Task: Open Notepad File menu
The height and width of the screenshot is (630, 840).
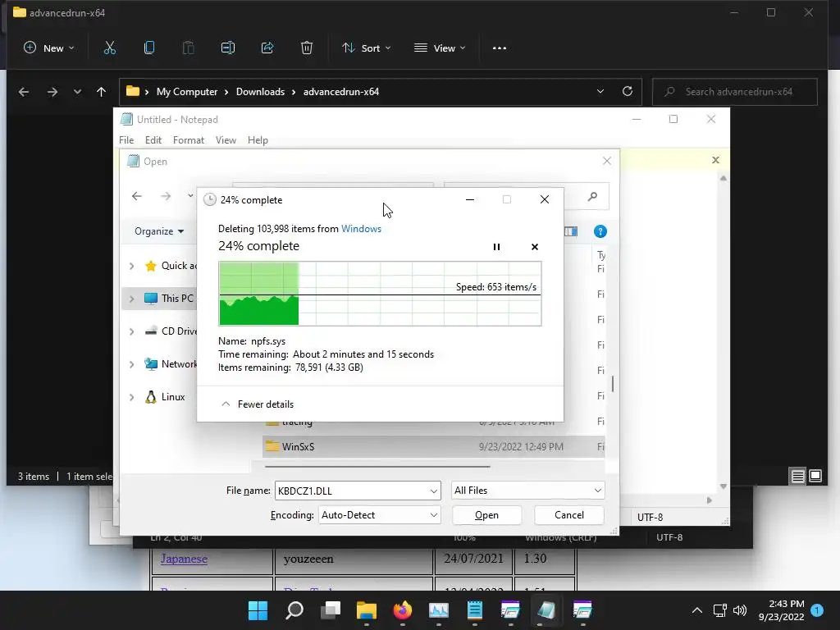Action: click(x=126, y=140)
